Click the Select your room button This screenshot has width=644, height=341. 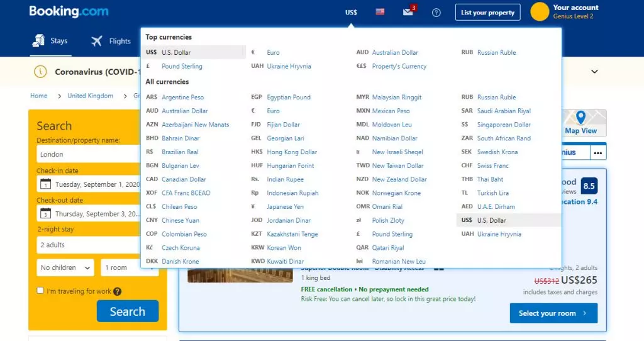[x=553, y=313]
